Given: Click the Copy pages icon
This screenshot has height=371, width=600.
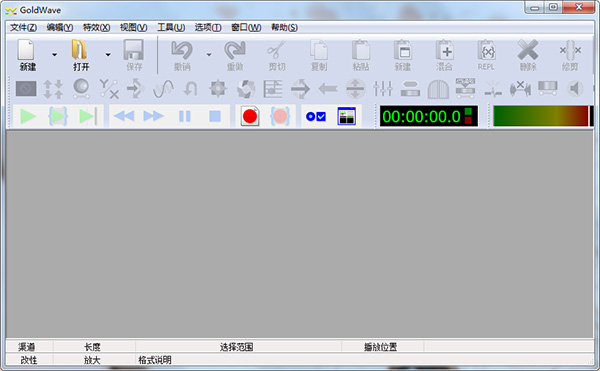Looking at the screenshot, I should [319, 50].
